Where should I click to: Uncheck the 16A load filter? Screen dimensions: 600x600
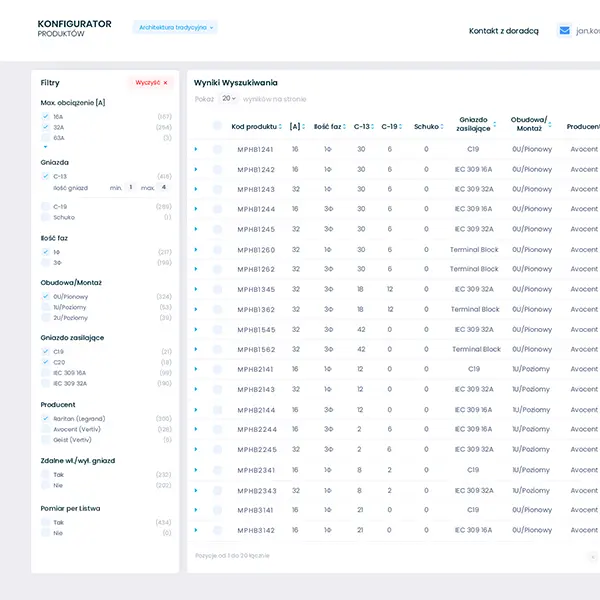coord(45,117)
